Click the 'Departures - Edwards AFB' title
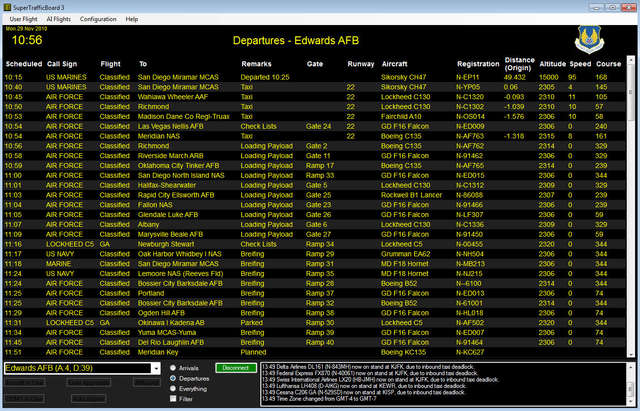Image resolution: width=640 pixels, height=411 pixels. pos(296,40)
